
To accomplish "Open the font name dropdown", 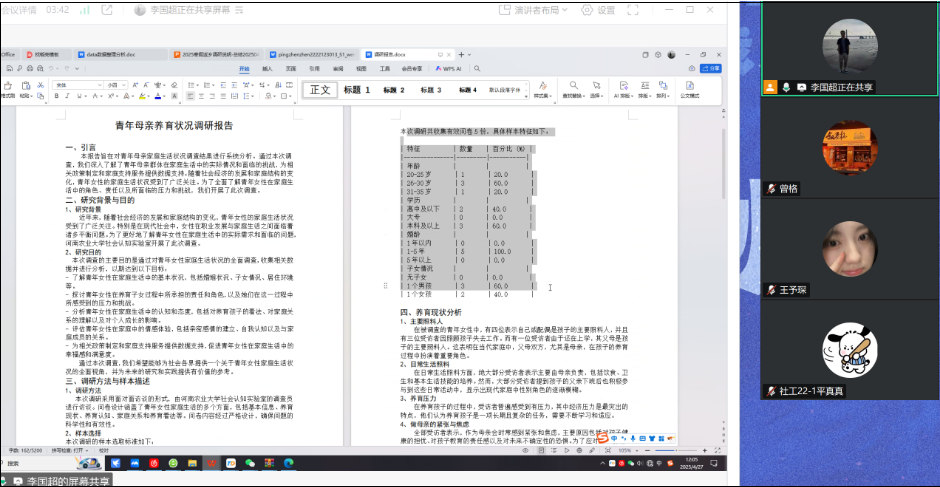I will click(x=76, y=84).
